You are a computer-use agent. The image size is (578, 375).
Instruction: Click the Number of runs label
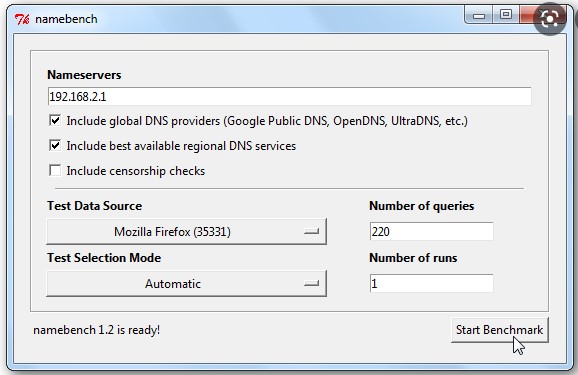[413, 258]
